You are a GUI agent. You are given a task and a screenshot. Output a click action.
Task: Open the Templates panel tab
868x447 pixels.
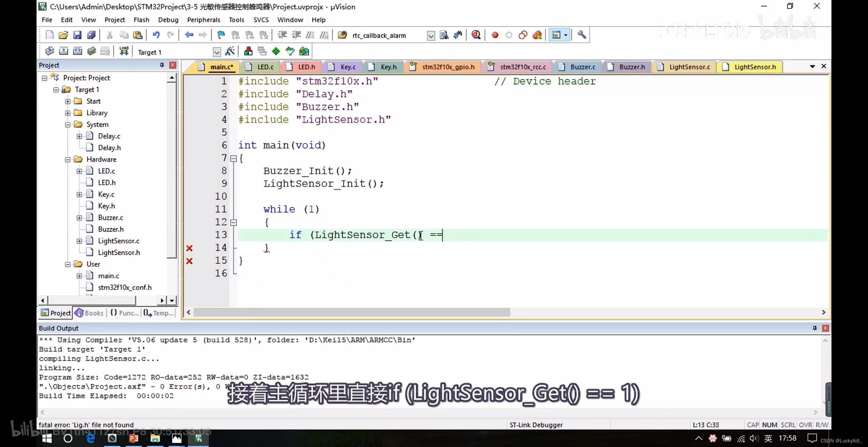pos(158,313)
